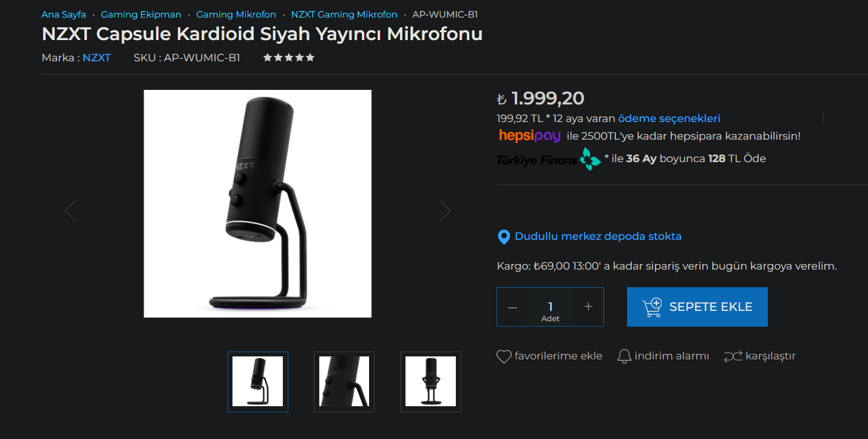This screenshot has height=439, width=868.
Task: Open the Gaming Mikrofon breadcrumb
Action: [x=236, y=15]
